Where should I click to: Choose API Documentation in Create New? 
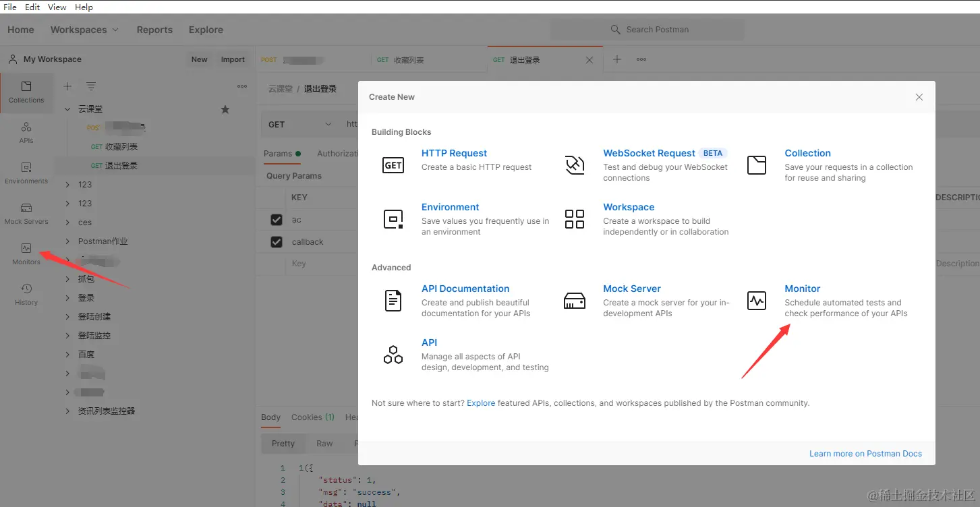coord(465,289)
